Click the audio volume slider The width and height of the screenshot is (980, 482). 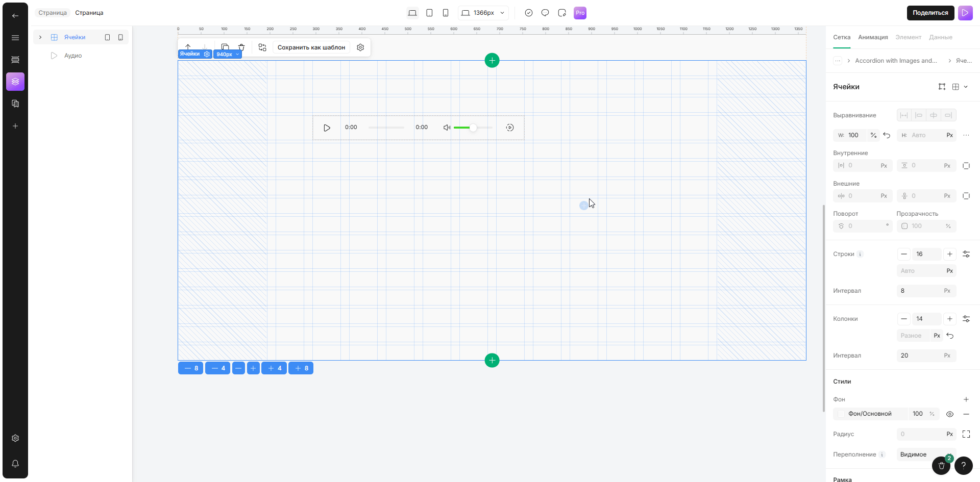[473, 128]
